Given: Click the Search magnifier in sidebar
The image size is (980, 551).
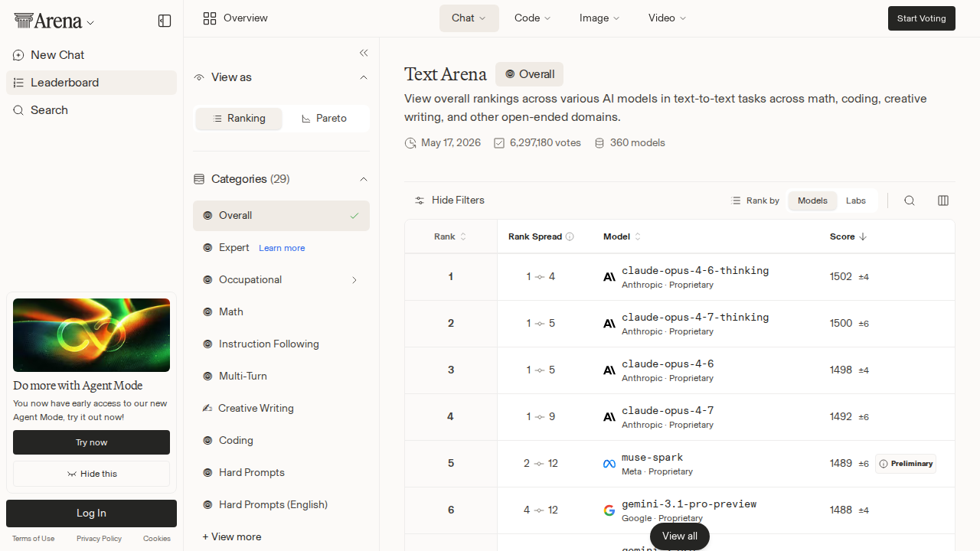Looking at the screenshot, I should click(18, 110).
